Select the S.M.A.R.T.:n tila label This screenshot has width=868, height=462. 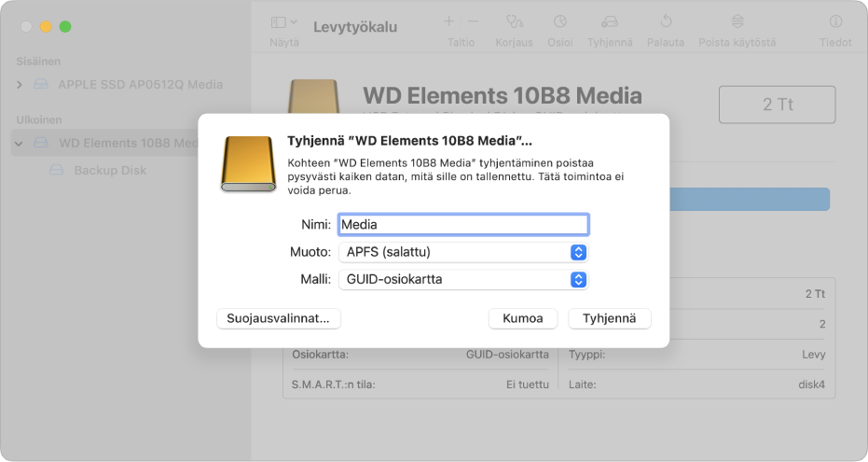(333, 385)
